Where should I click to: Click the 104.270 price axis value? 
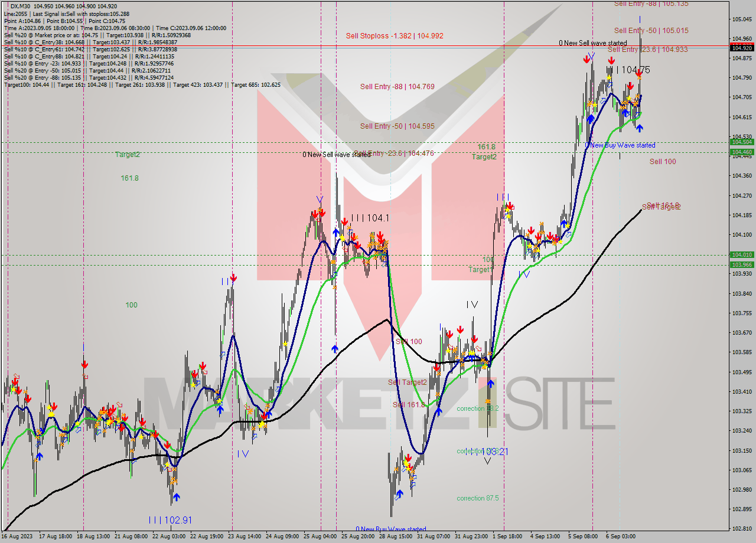(x=742, y=195)
